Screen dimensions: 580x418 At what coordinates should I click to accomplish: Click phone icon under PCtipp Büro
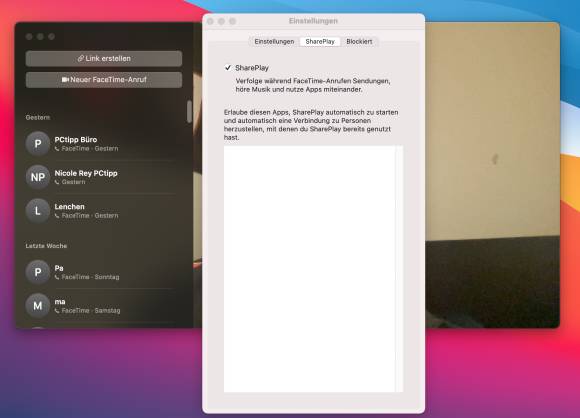[x=57, y=149]
